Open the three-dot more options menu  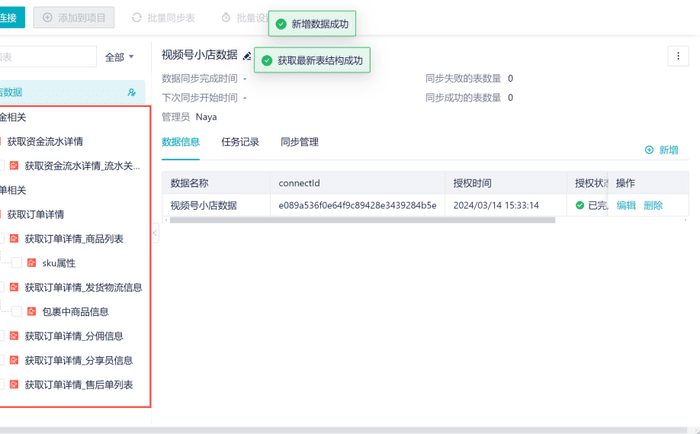(678, 56)
